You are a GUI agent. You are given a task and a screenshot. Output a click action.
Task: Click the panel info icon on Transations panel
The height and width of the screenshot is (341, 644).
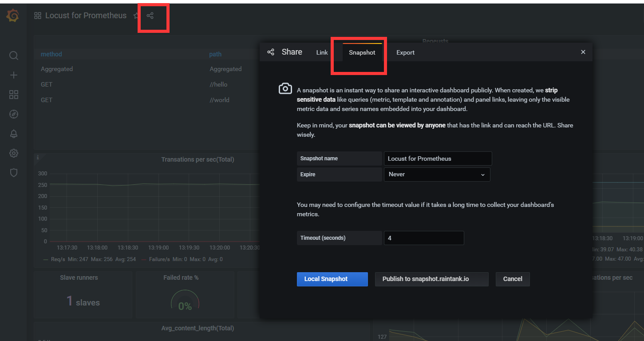(x=38, y=157)
